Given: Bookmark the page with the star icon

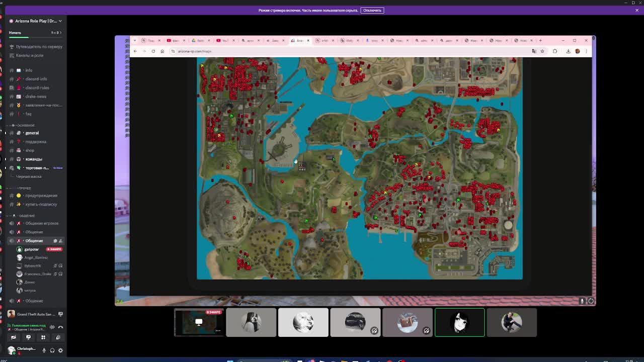Looking at the screenshot, I should coord(542,51).
